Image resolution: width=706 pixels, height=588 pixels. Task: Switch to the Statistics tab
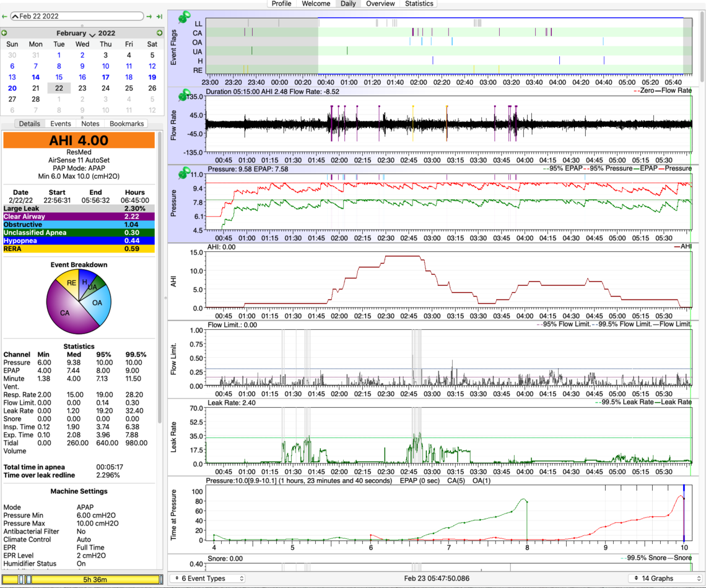(419, 4)
